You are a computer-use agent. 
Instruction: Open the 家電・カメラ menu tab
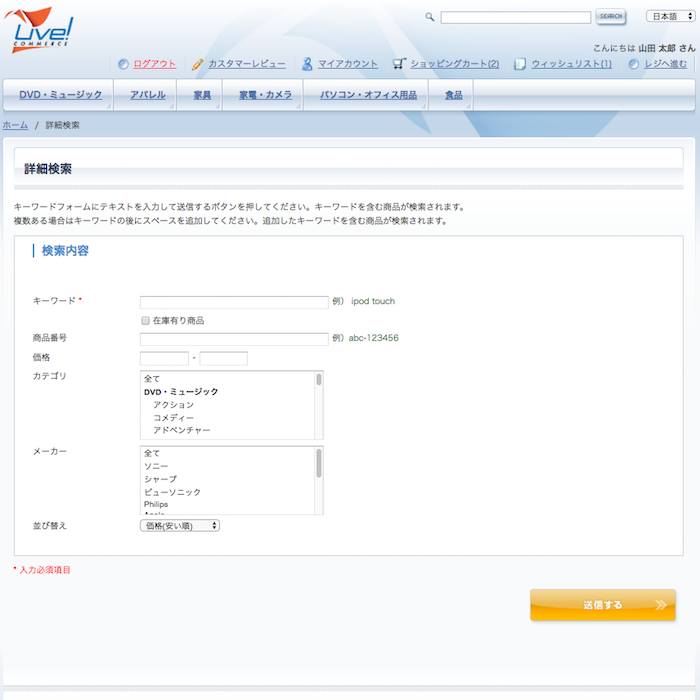[x=265, y=95]
